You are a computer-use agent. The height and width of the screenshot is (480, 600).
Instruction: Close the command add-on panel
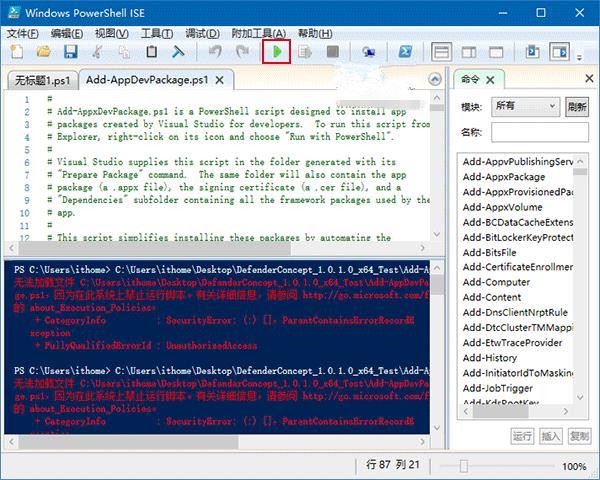590,79
